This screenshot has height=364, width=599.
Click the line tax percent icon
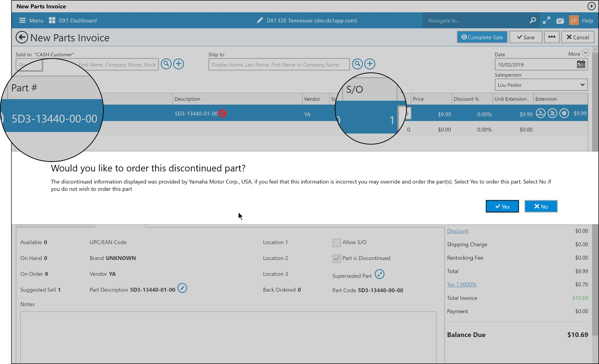(553, 113)
